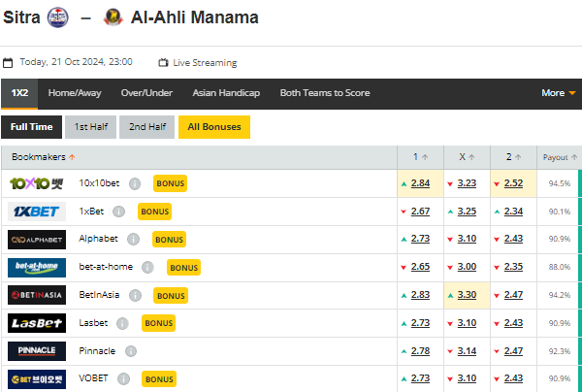
Task: Click the Al-Ahli Manama team crest
Action: coord(113,17)
